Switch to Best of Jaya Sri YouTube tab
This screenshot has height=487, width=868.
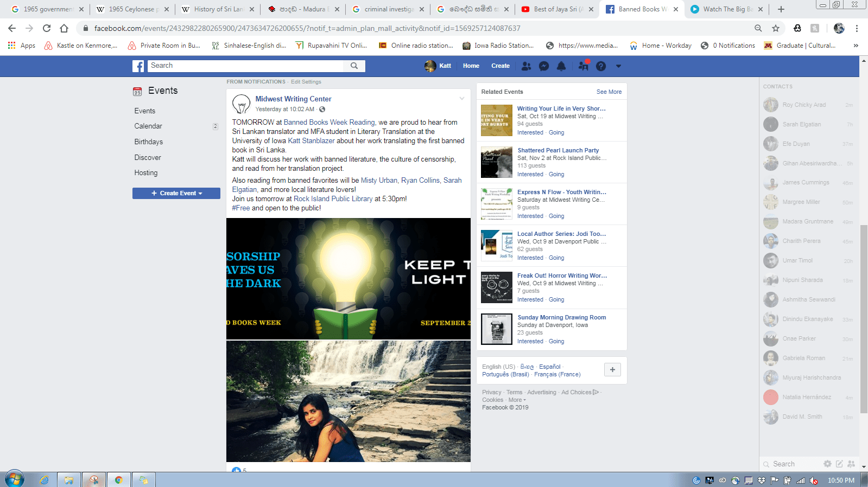coord(558,9)
